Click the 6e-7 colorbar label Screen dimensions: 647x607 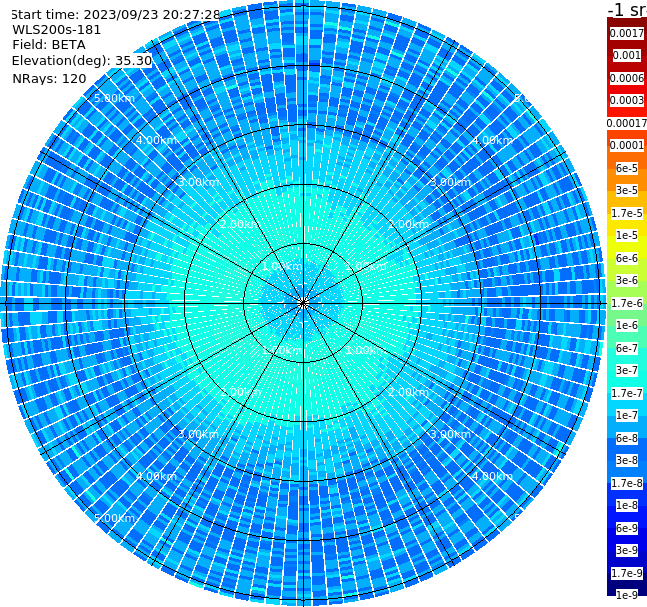click(x=627, y=348)
